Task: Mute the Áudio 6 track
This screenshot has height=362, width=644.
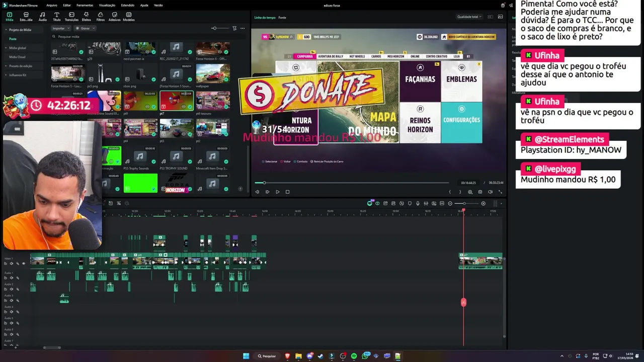Action: [12, 334]
